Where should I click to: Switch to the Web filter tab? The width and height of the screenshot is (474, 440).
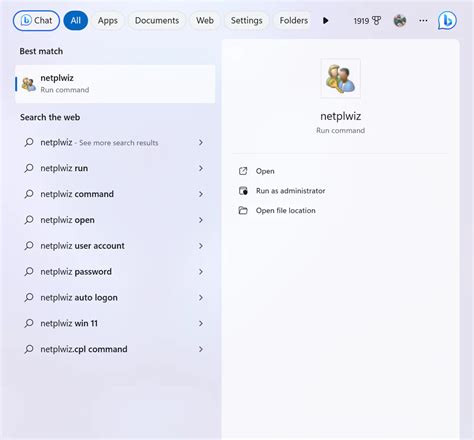(x=205, y=21)
